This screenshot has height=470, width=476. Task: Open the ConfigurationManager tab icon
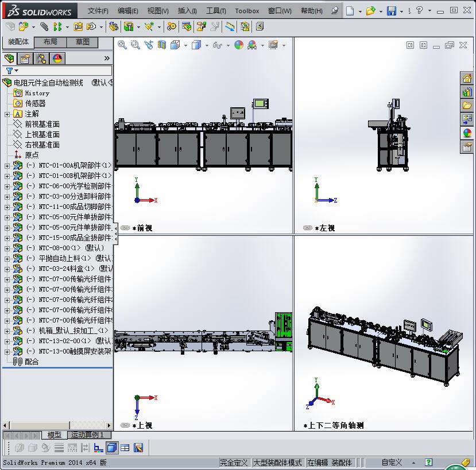coord(41,59)
